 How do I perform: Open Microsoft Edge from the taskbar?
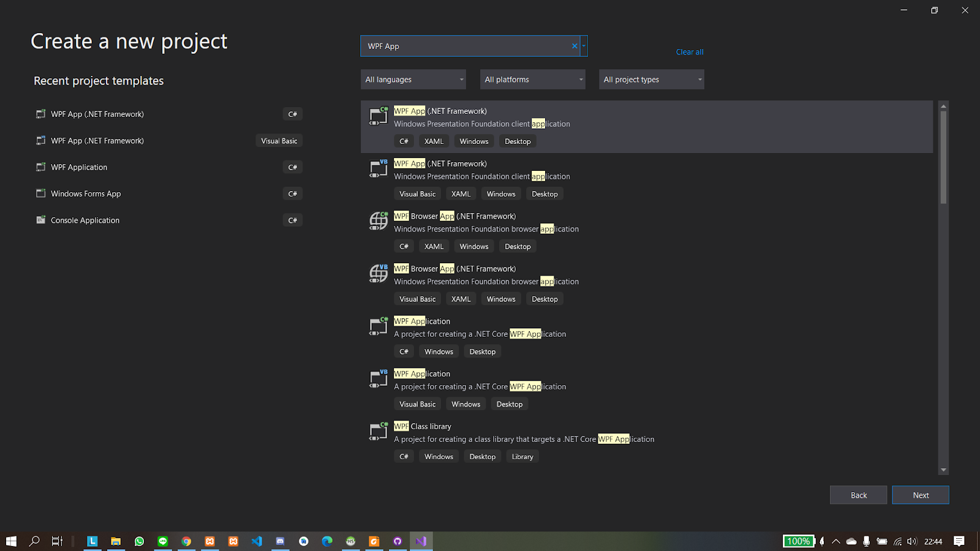327,541
